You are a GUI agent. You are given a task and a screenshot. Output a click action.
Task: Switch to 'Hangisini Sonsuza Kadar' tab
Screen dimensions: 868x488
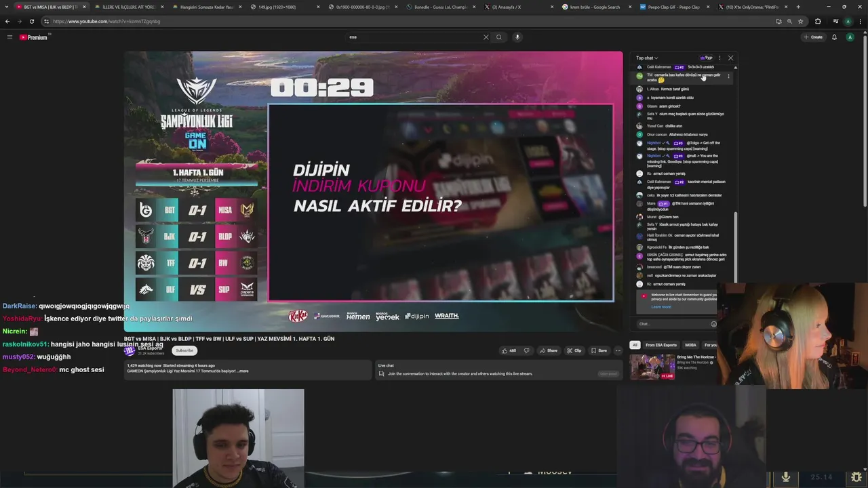pyautogui.click(x=206, y=7)
